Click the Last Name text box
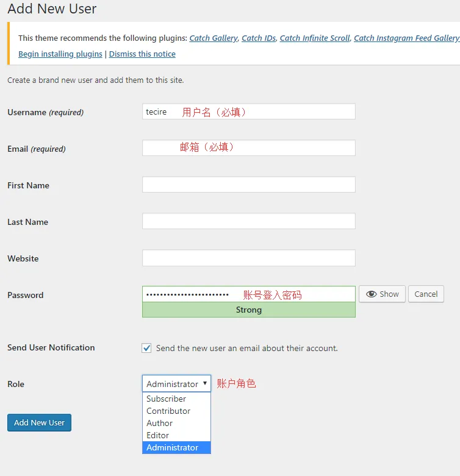Viewport: 460px width, 476px height. point(248,221)
